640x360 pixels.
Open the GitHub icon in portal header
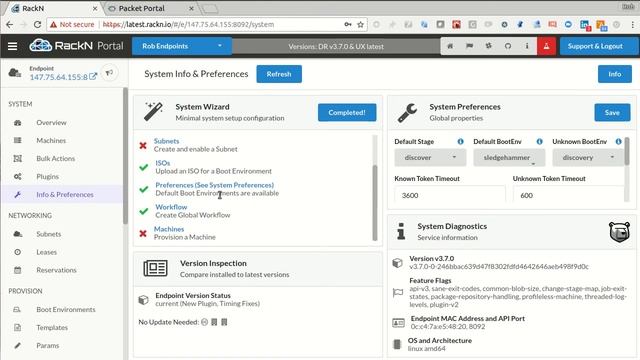tap(508, 46)
